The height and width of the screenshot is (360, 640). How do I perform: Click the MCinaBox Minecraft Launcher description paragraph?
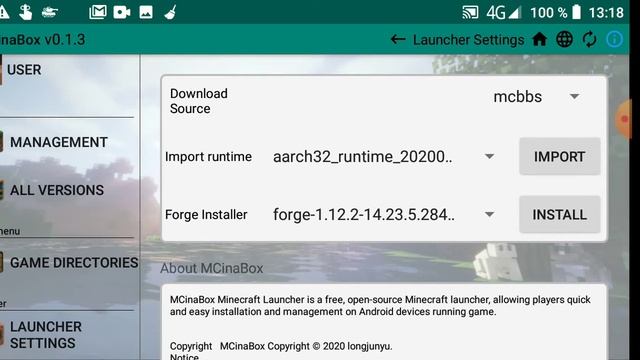pyautogui.click(x=380, y=305)
